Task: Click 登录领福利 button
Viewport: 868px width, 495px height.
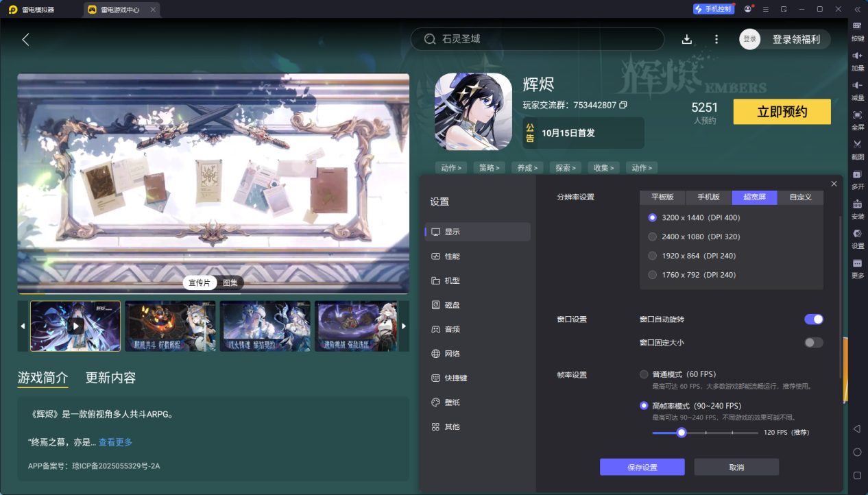Action: click(796, 40)
